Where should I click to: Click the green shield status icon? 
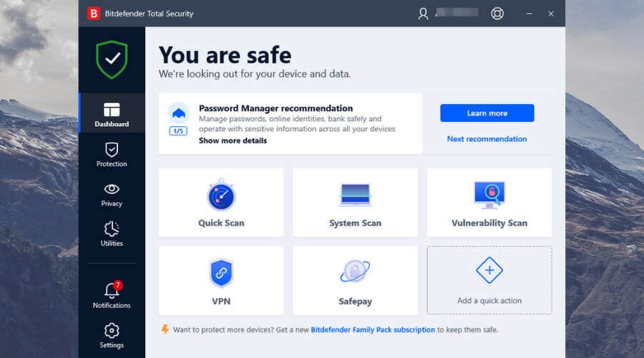coord(112,59)
